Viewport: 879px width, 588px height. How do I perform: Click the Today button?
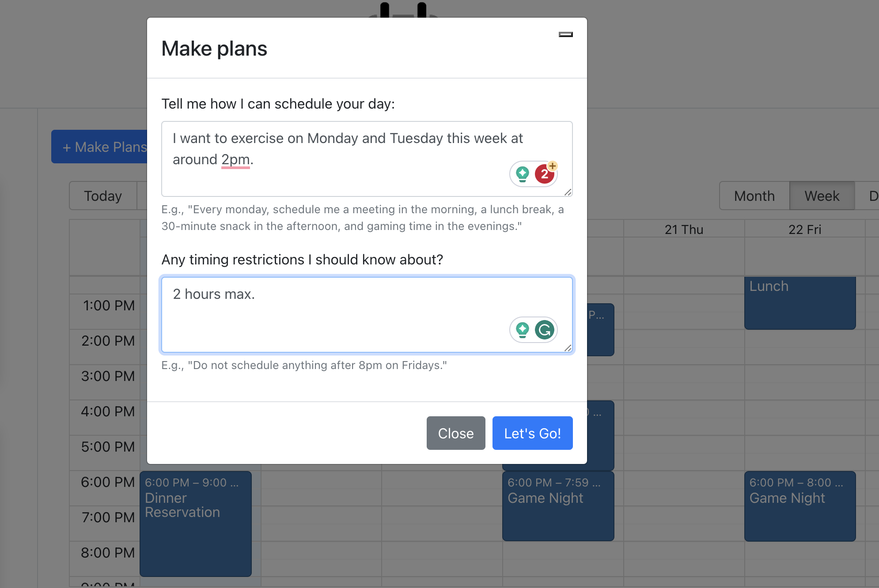point(103,196)
